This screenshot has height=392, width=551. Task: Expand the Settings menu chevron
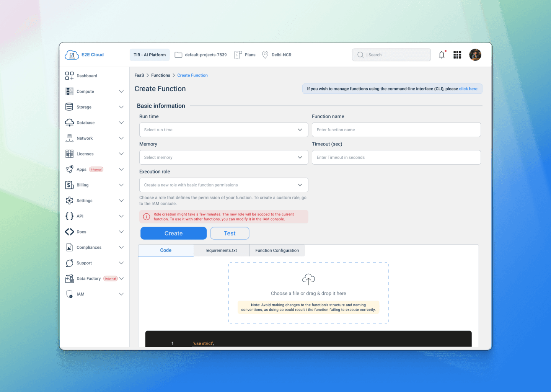click(121, 201)
